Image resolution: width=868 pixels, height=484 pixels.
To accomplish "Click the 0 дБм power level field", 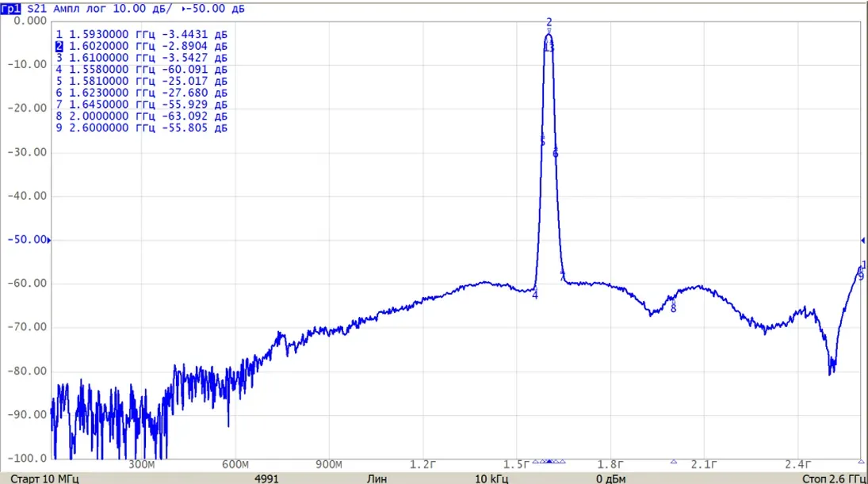I will pos(611,478).
